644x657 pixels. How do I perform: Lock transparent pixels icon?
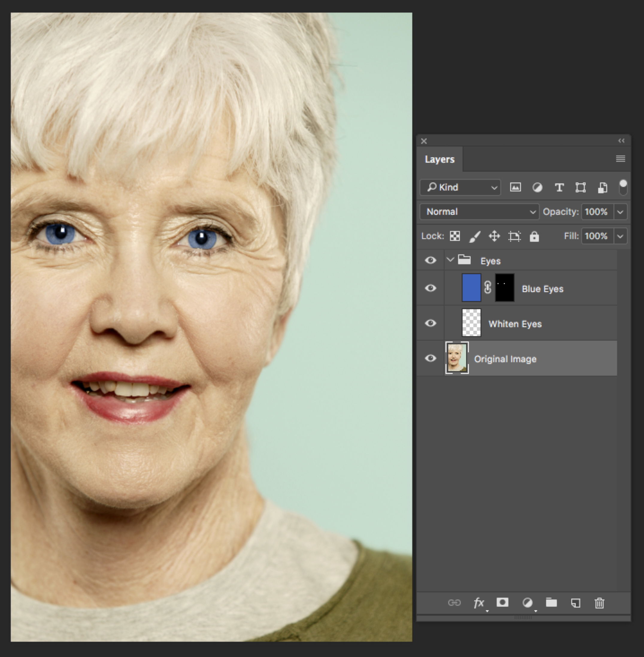[x=455, y=236]
